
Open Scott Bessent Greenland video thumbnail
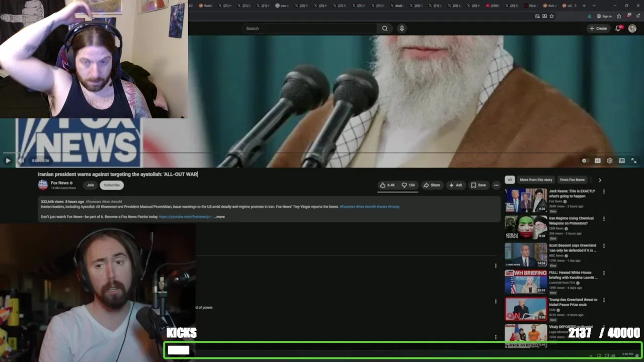(526, 254)
